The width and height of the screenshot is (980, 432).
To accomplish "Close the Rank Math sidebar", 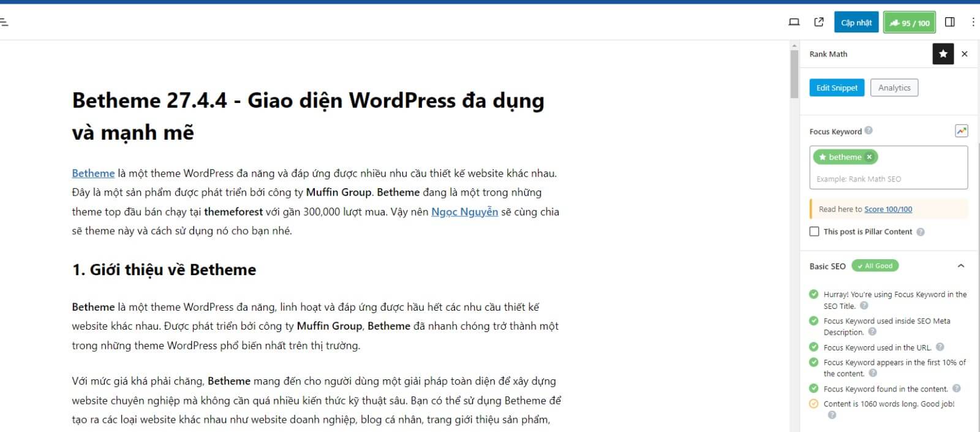I will coord(965,54).
